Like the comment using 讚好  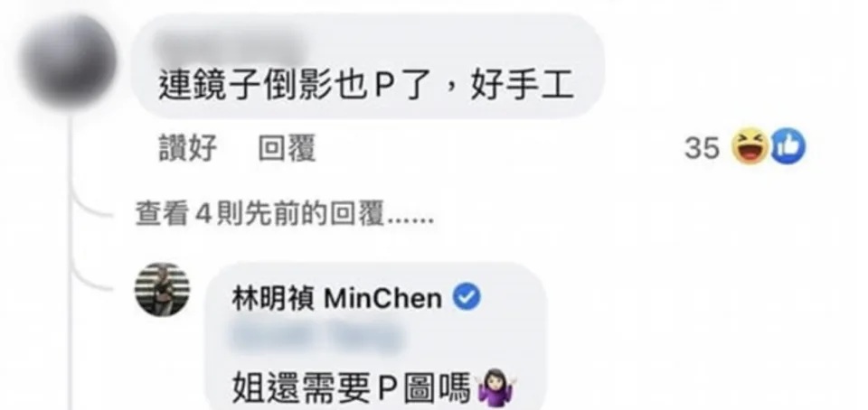pos(188,149)
